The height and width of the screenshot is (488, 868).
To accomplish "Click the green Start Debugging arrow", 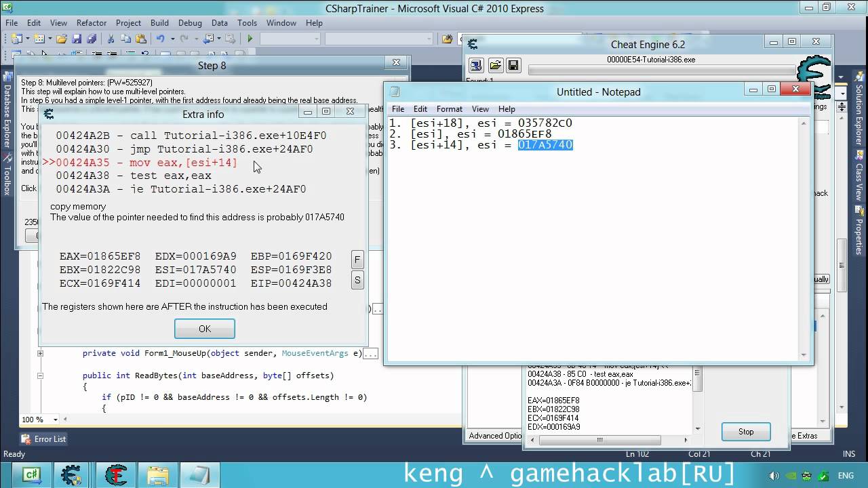I will click(x=250, y=39).
